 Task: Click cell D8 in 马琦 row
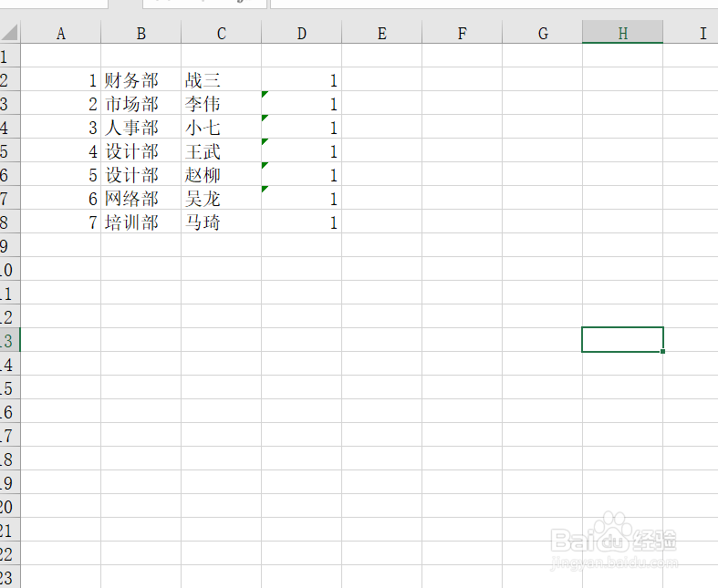(301, 222)
